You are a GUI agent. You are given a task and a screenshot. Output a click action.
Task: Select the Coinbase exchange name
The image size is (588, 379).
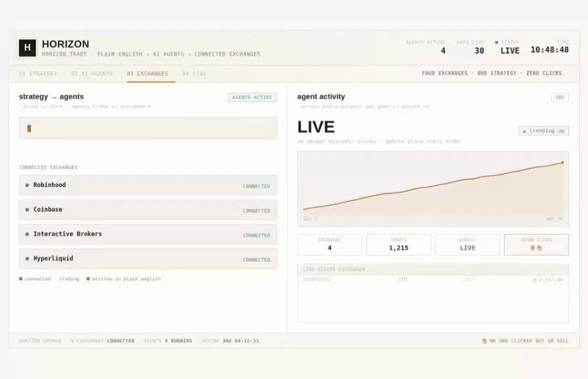(x=48, y=210)
